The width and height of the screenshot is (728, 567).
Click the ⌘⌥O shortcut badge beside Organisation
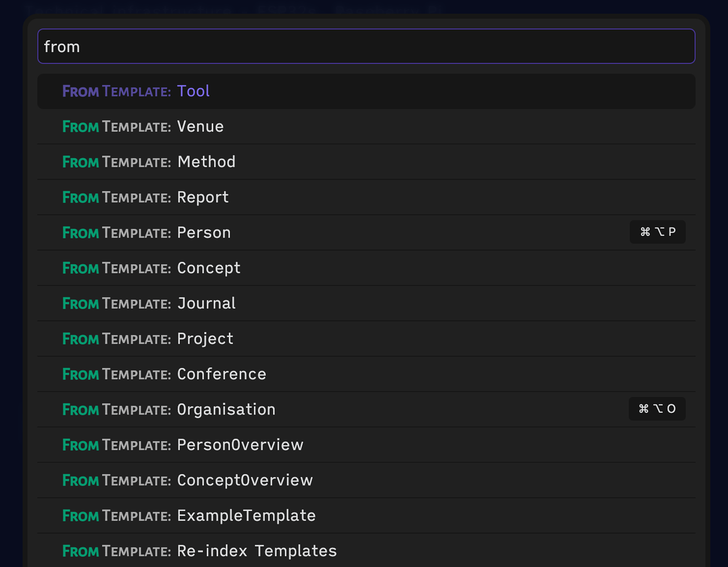pyautogui.click(x=657, y=409)
